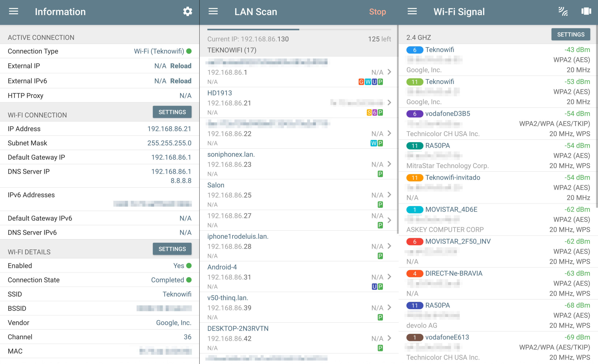Expand the 192.168.86.1 device entry chevron

pyautogui.click(x=389, y=72)
